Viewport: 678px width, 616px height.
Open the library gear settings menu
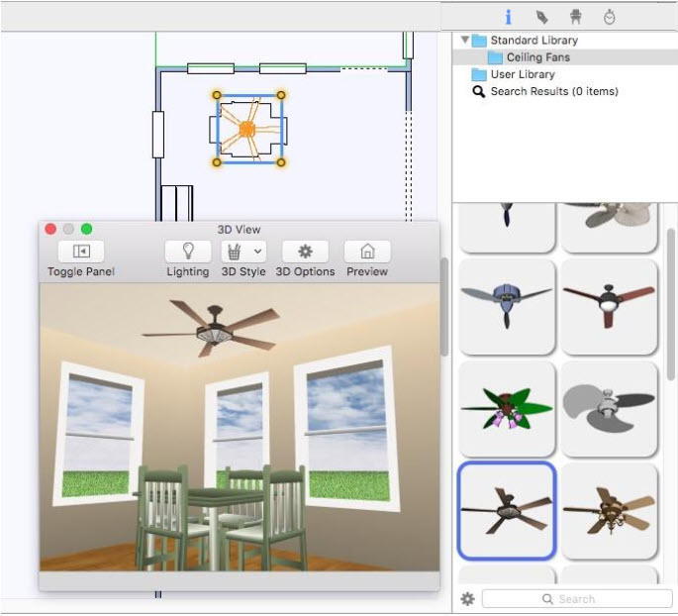pos(467,599)
